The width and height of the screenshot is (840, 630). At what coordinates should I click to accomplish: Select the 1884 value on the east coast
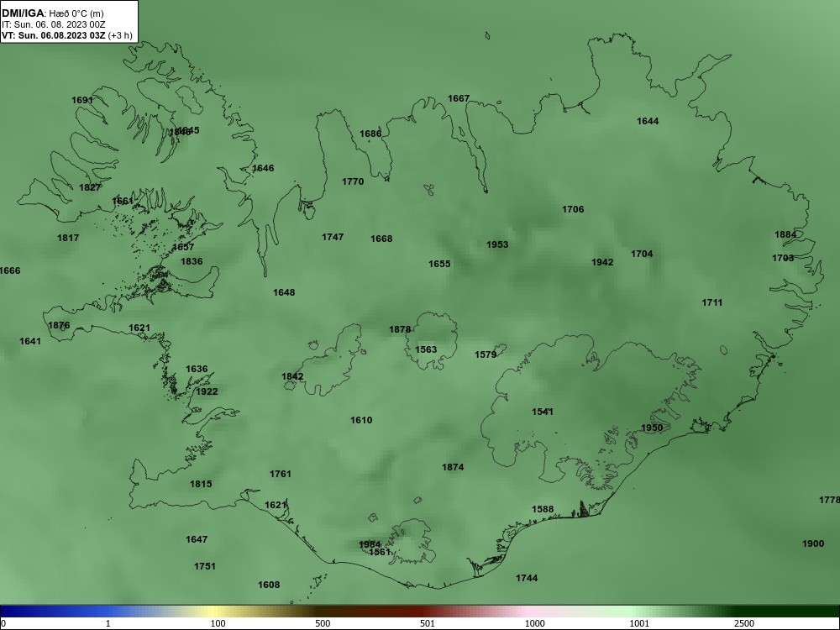coord(785,234)
